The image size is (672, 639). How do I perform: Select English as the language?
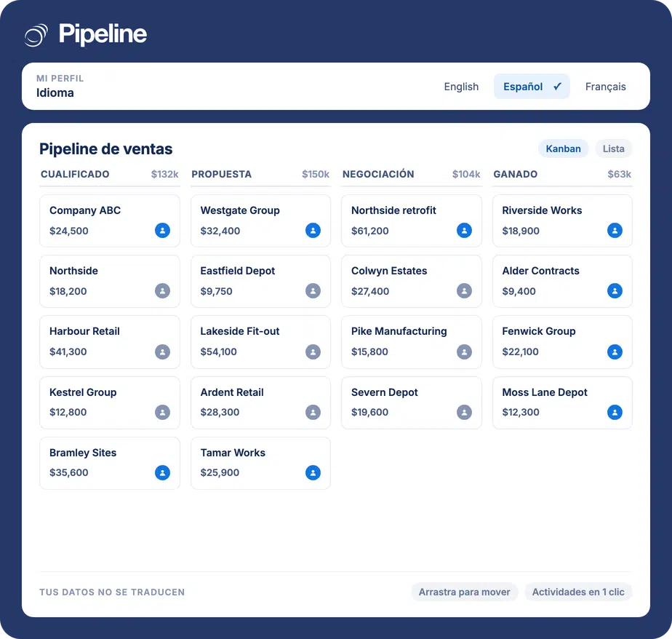pos(461,87)
